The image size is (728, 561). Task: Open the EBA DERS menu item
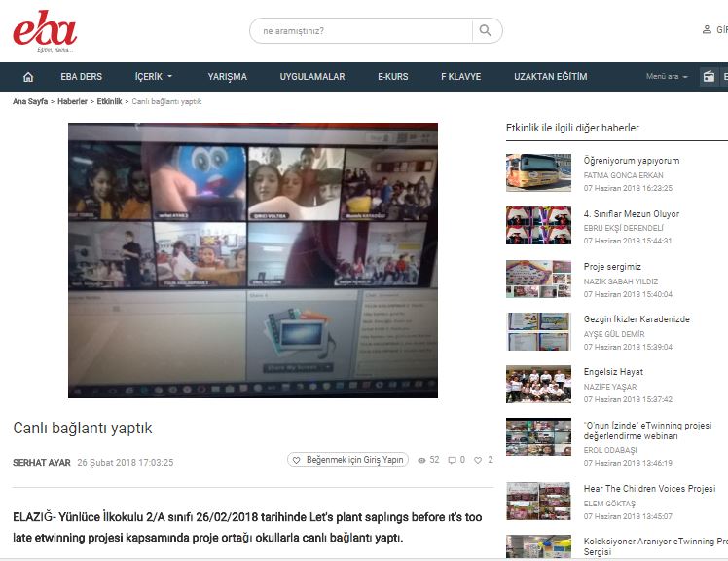[81, 77]
